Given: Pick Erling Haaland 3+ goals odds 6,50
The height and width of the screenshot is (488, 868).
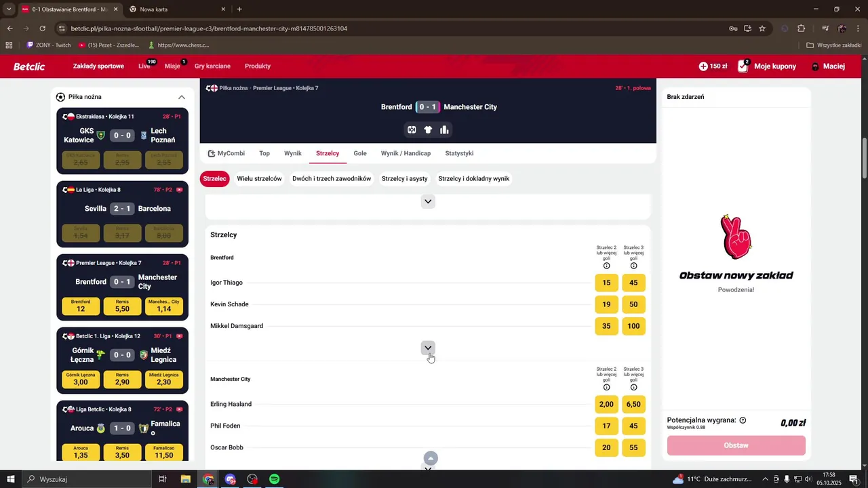Looking at the screenshot, I should 633,404.
